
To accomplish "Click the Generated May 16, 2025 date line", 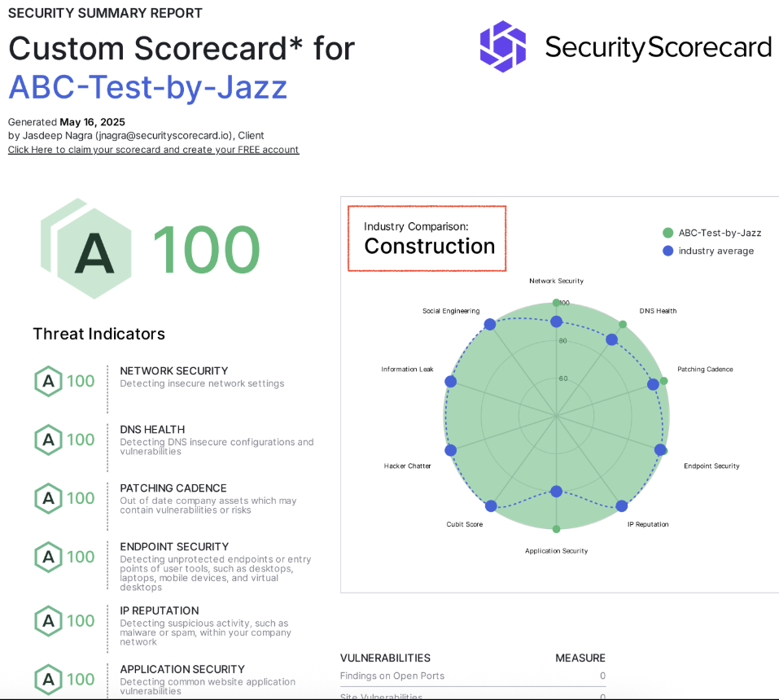I will click(x=67, y=122).
